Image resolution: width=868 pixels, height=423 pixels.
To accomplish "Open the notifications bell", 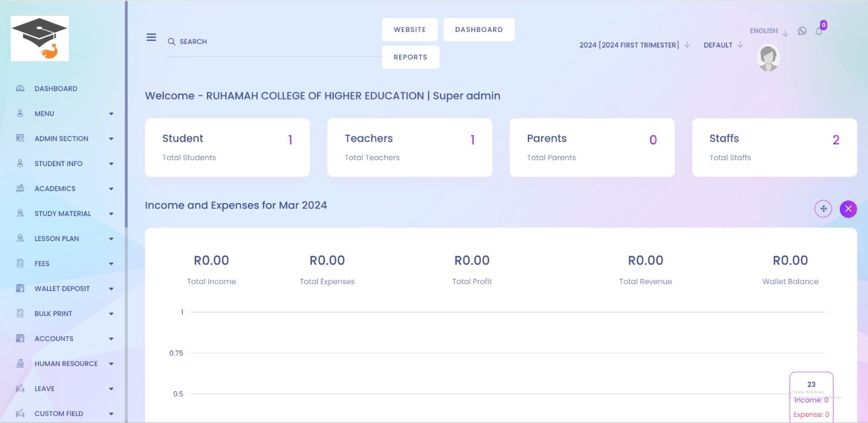I will (819, 31).
